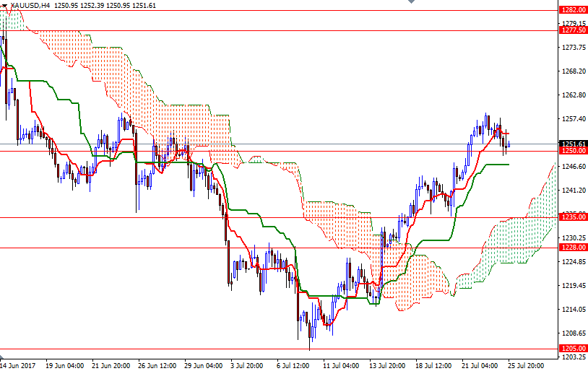588x371 pixels.
Task: Click the 1277.50 red price level label
Action: (573, 30)
